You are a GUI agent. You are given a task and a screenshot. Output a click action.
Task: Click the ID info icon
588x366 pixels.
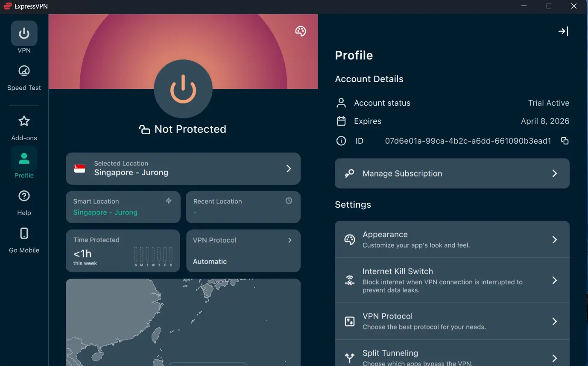click(341, 141)
